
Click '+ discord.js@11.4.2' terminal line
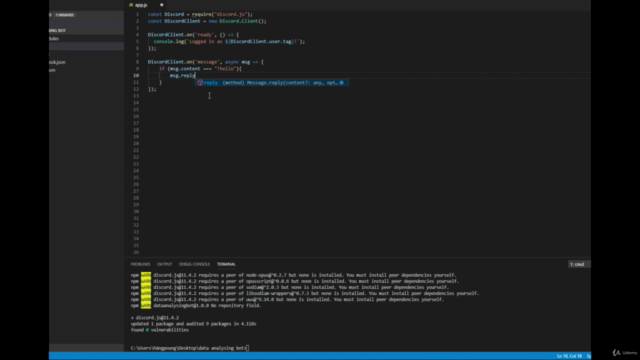pos(155,318)
